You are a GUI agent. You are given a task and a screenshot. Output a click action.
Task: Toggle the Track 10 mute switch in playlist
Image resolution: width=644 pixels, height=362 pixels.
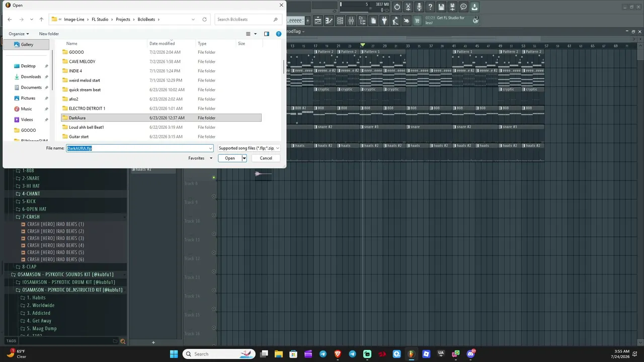pos(214,215)
